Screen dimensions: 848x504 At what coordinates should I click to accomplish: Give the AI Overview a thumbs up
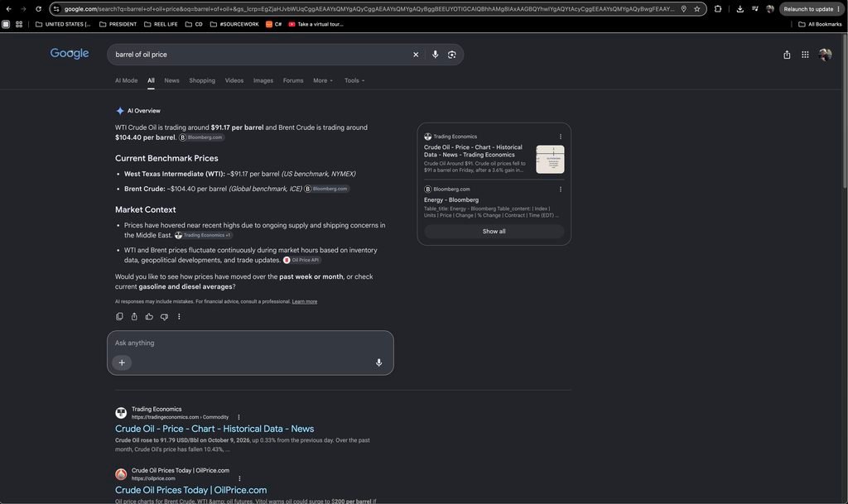[149, 317]
